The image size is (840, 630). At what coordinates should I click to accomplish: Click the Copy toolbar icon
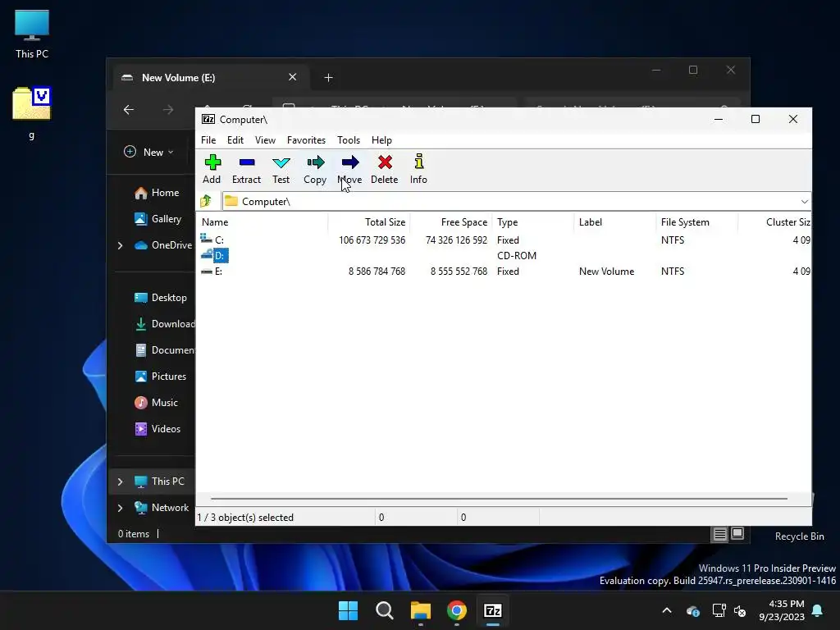(x=315, y=169)
